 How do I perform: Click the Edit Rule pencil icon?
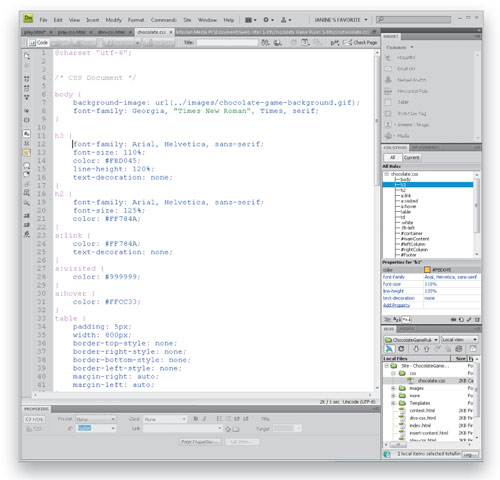point(469,320)
